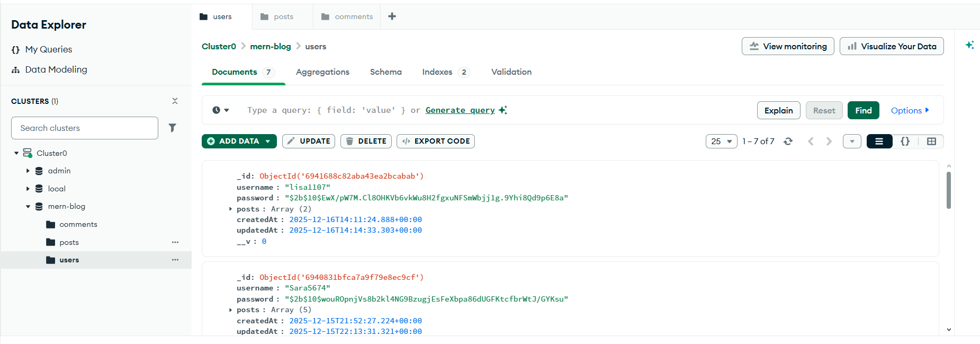Click the Generate query link

[x=460, y=110]
